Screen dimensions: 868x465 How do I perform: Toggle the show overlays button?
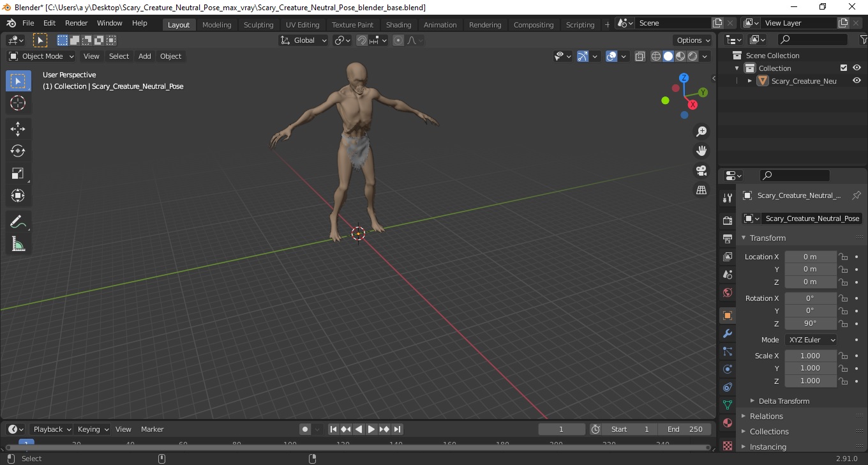point(611,56)
